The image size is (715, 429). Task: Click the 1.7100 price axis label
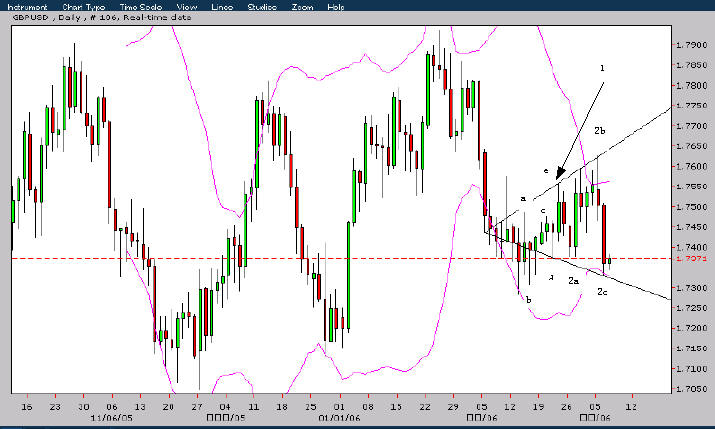pyautogui.click(x=692, y=368)
